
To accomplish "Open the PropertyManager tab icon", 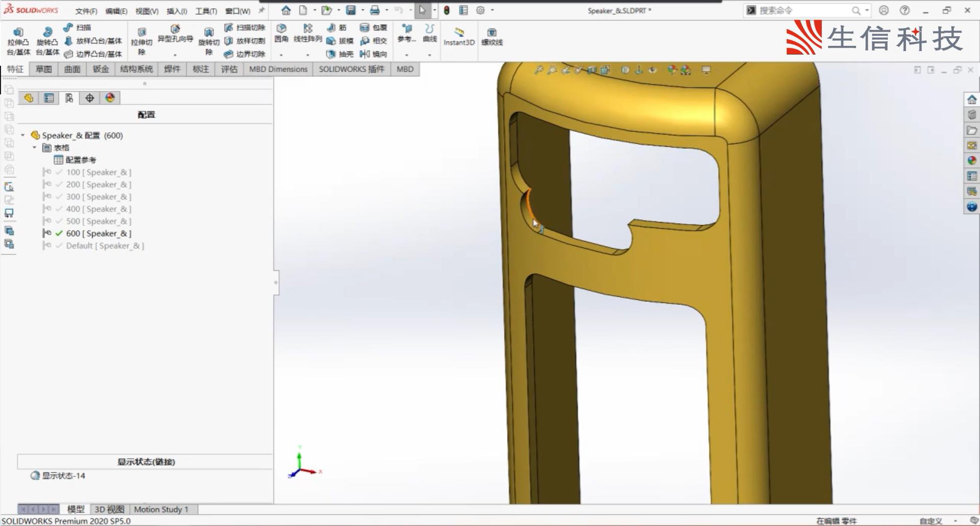I will pos(49,98).
